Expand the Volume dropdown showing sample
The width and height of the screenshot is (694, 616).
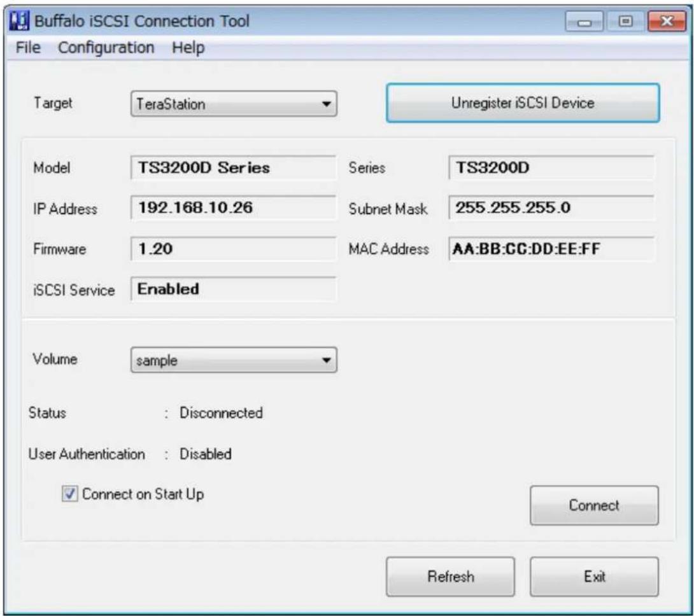(234, 360)
